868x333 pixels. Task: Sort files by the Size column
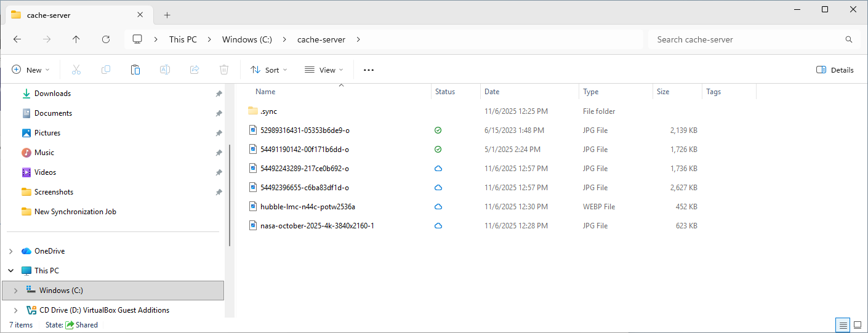[x=663, y=92]
